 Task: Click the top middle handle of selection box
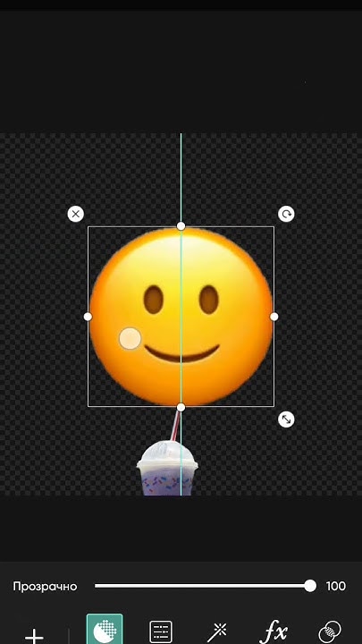181,226
